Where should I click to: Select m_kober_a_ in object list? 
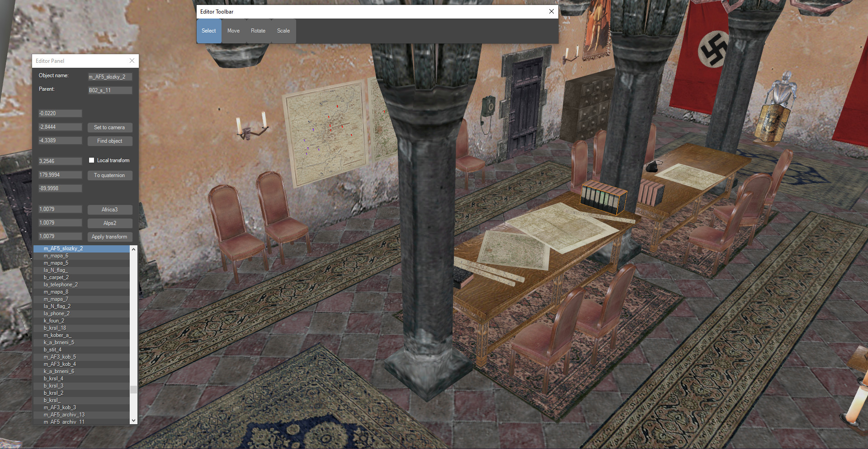(82, 335)
